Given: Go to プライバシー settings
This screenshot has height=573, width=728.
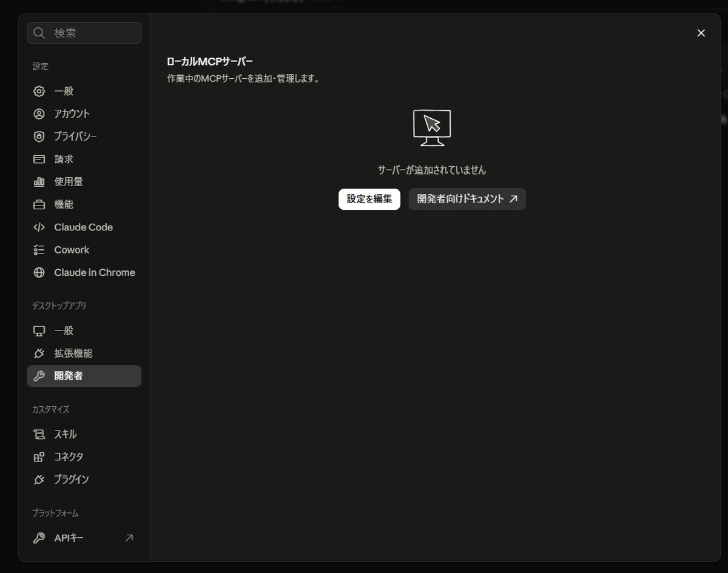Looking at the screenshot, I should point(84,136).
